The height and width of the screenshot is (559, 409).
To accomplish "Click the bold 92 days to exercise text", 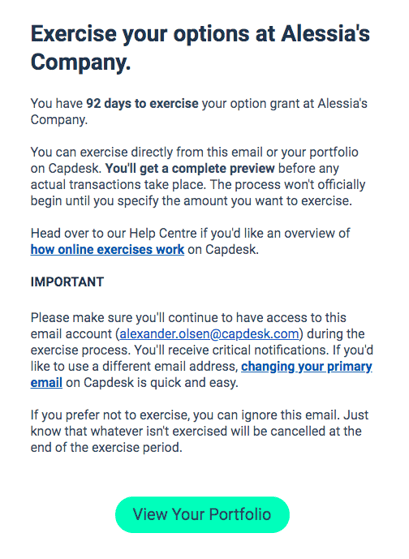I will pyautogui.click(x=142, y=103).
